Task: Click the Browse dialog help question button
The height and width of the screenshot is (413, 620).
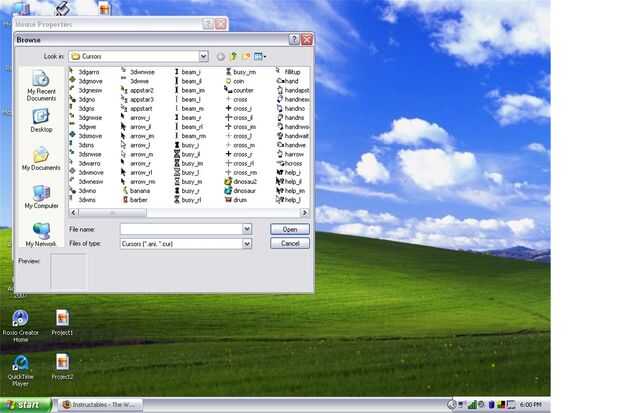Action: coord(294,40)
